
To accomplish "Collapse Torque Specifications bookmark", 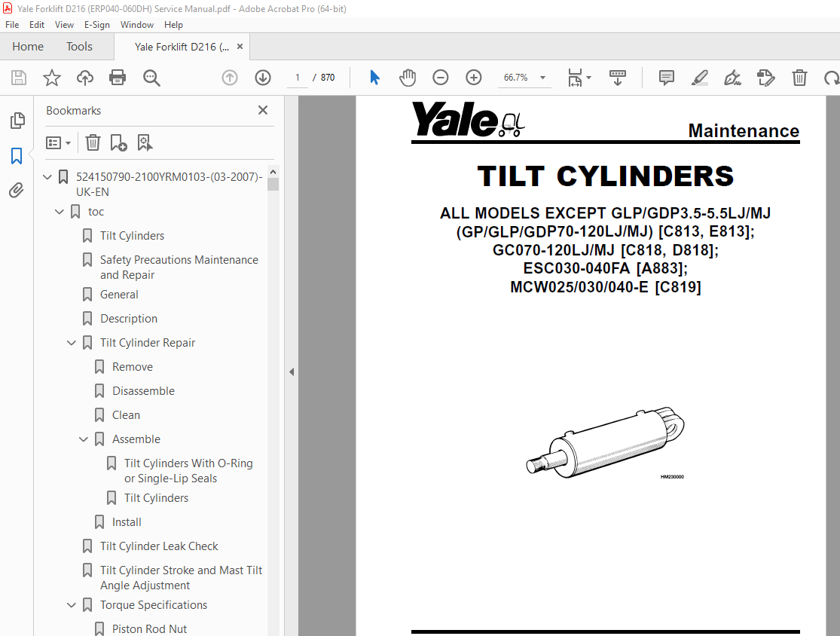I will pos(72,605).
